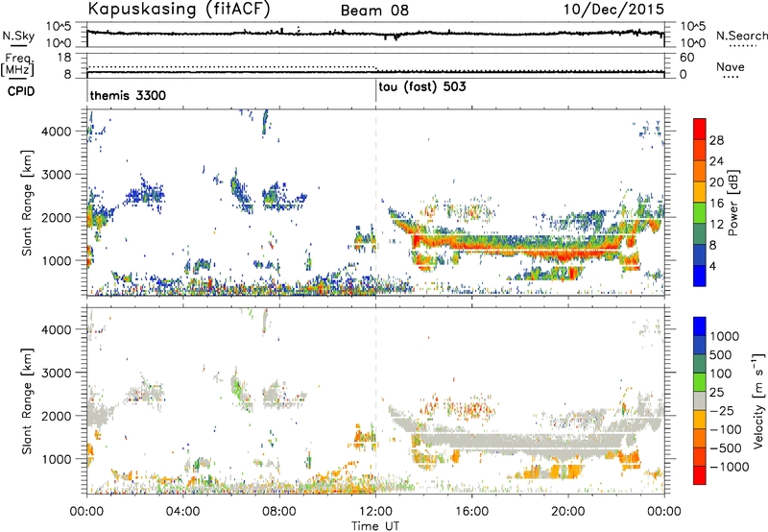Screen dimensions: 768x532
Task: Click the '12:00' time axis tick label
Action: coord(375,512)
